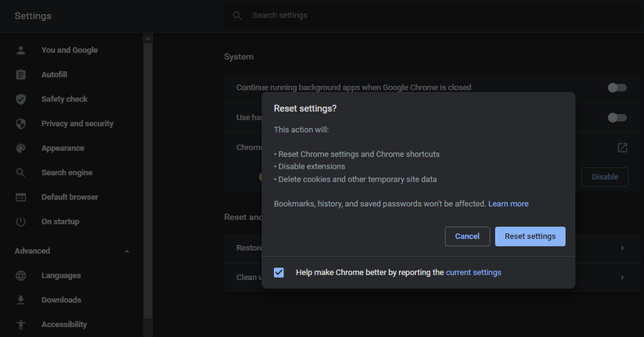Expand the Restore settings row arrow
The image size is (644, 337).
[x=622, y=248]
